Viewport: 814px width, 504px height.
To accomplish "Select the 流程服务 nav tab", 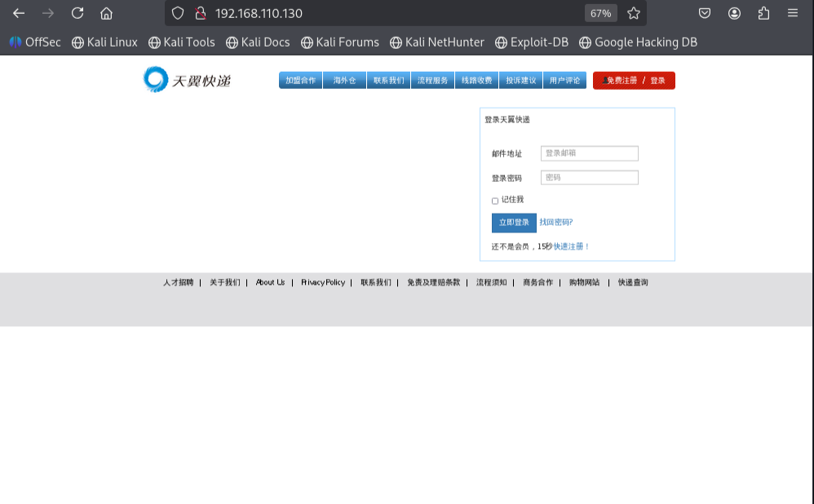I will click(x=432, y=81).
